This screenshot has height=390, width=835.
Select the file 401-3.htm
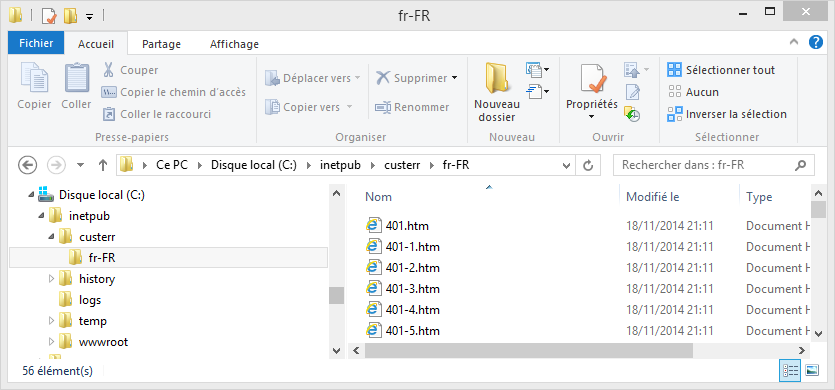tap(403, 289)
